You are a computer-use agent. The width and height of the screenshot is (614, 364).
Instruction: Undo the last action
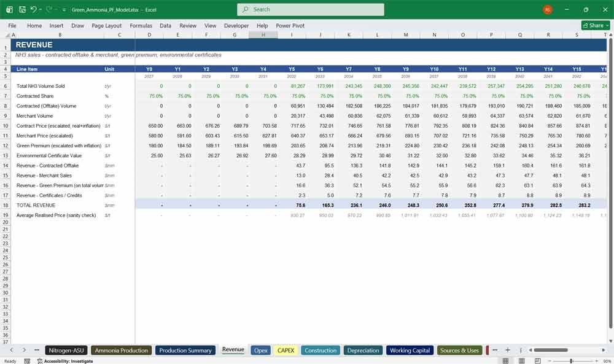[34, 9]
